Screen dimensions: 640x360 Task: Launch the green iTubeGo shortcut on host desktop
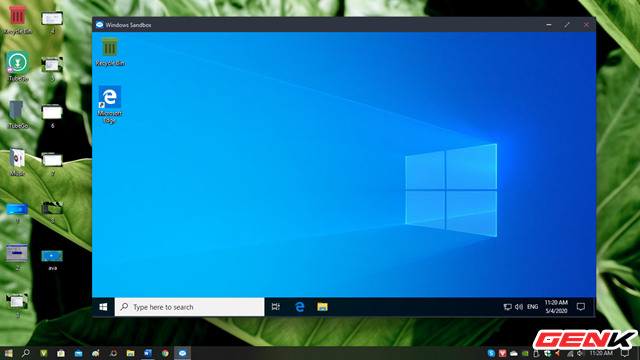pyautogui.click(x=17, y=67)
